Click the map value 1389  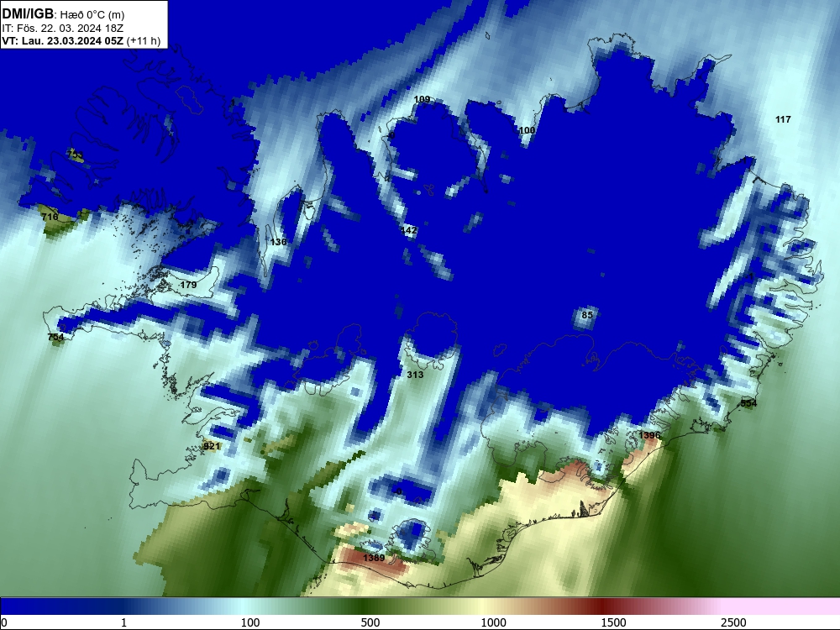click(x=374, y=558)
